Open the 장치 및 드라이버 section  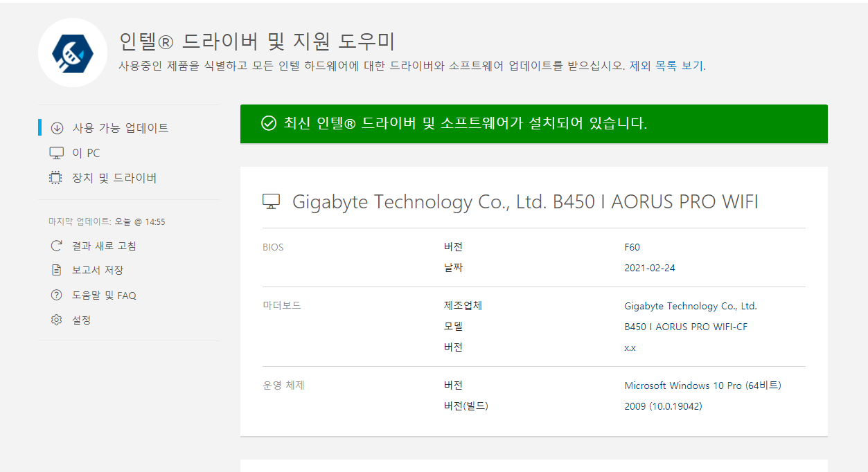114,178
